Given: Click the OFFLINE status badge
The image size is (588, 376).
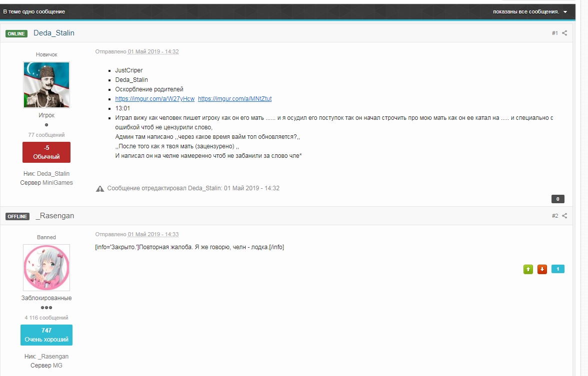Looking at the screenshot, I should pyautogui.click(x=17, y=216).
